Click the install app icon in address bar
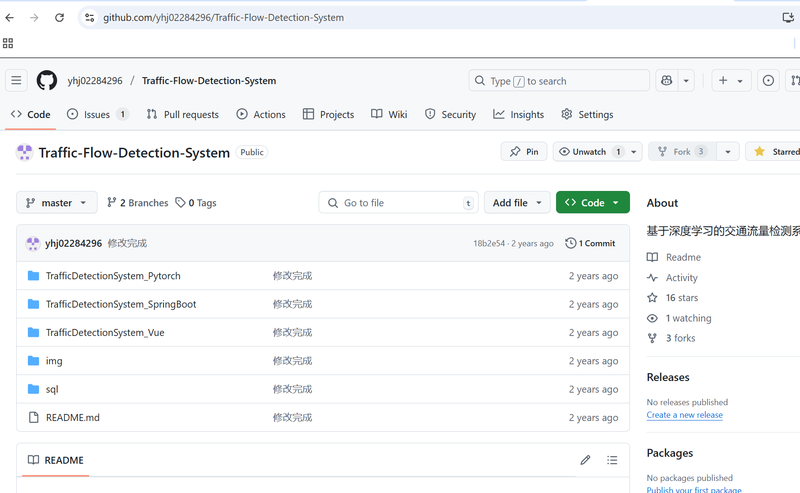800x493 pixels. [788, 18]
